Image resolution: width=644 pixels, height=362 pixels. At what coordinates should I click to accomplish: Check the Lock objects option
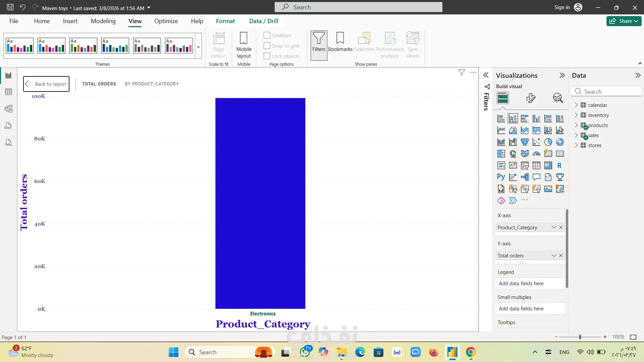pos(267,56)
